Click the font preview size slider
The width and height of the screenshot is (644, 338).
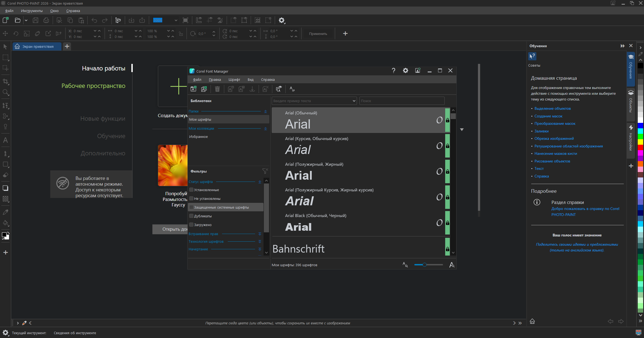pos(428,265)
